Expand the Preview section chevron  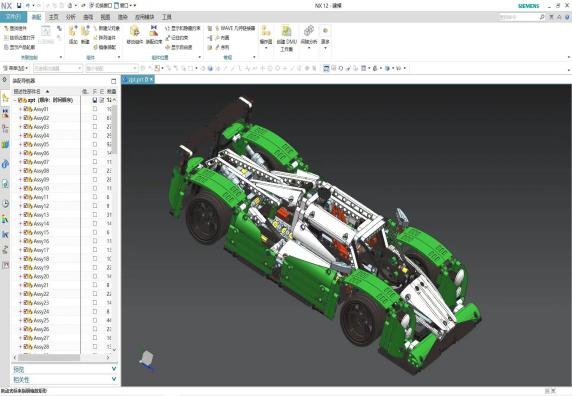point(114,369)
